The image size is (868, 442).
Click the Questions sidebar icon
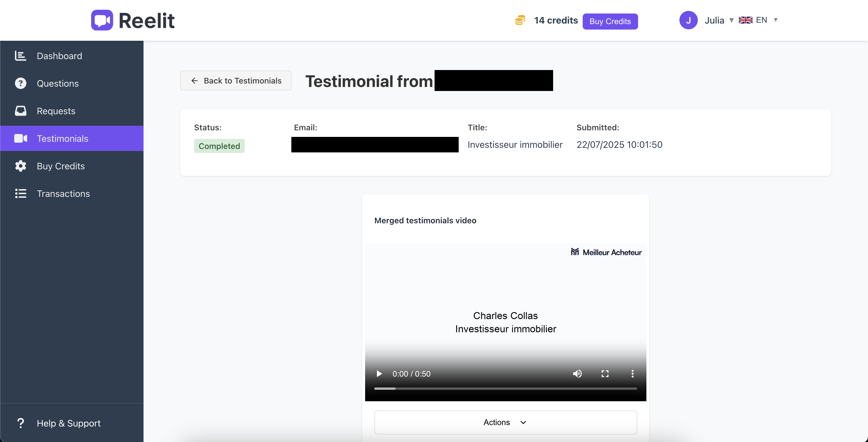coord(20,83)
